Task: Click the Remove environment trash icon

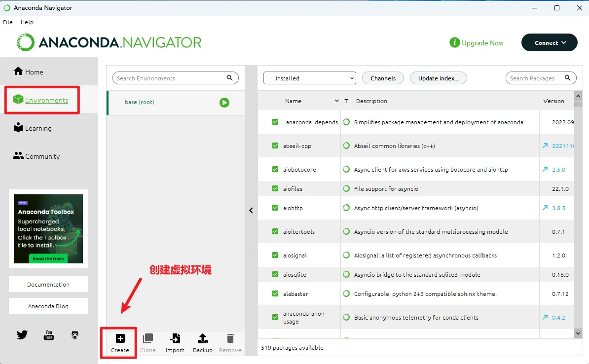Action: (x=230, y=338)
